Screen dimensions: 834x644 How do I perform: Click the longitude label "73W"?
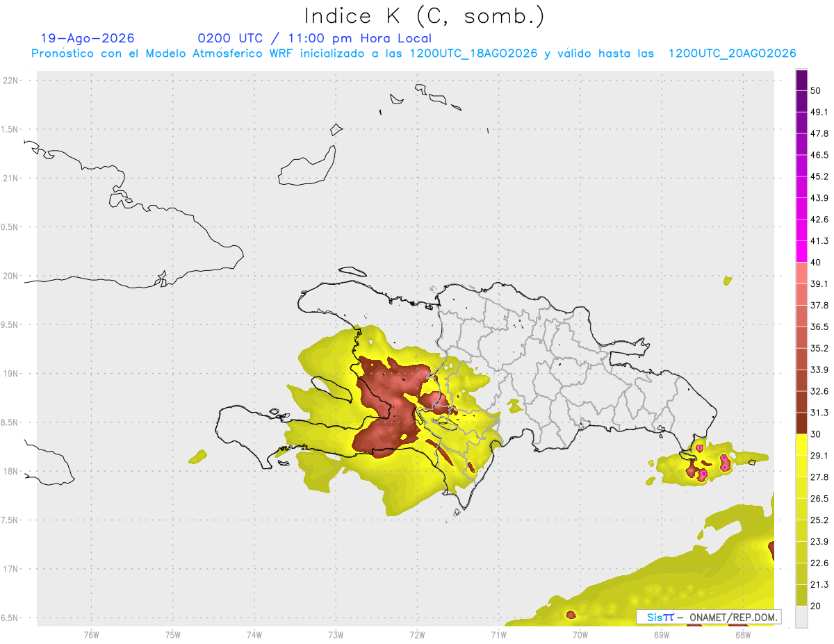(336, 634)
